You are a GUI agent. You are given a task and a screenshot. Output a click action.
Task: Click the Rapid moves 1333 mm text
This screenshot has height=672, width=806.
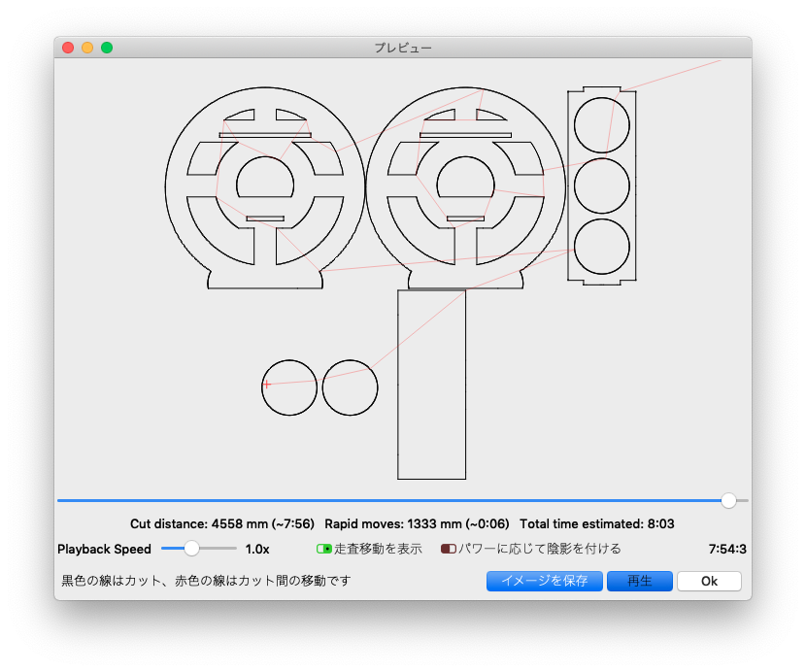pyautogui.click(x=417, y=524)
